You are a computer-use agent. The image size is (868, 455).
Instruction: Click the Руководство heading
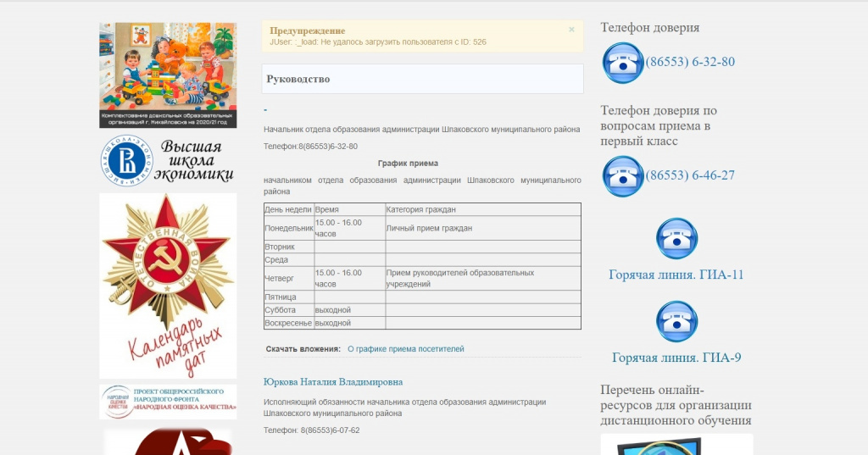coord(298,79)
